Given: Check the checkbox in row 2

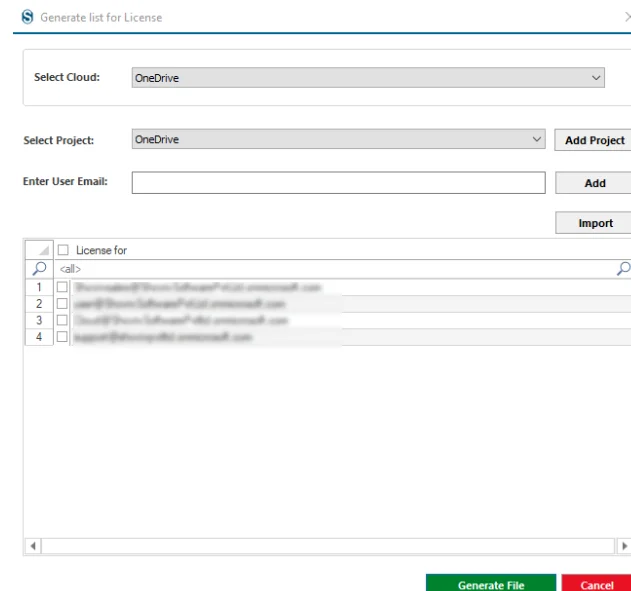Looking at the screenshot, I should pyautogui.click(x=62, y=303).
